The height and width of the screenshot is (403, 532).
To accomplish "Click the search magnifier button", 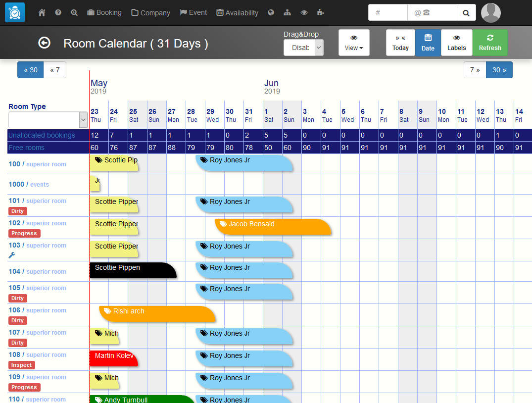I will [x=466, y=13].
